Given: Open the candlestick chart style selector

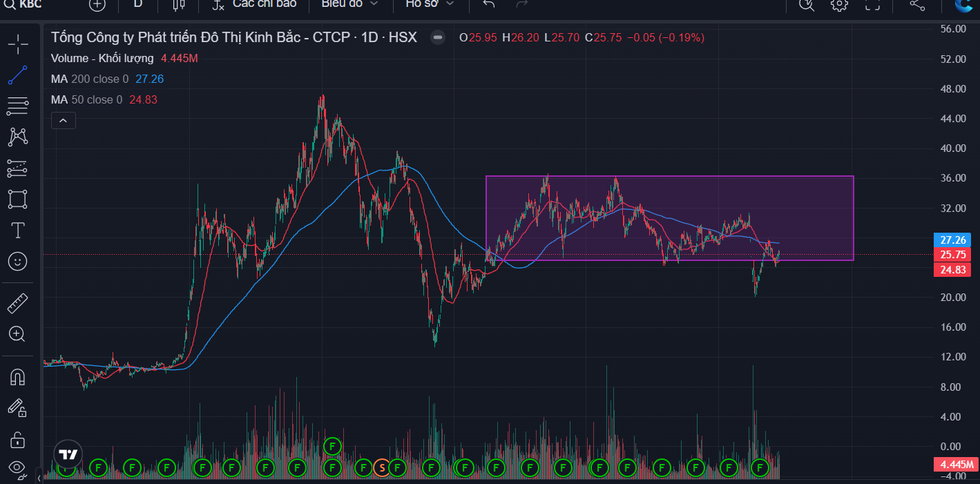Looking at the screenshot, I should click(179, 4).
